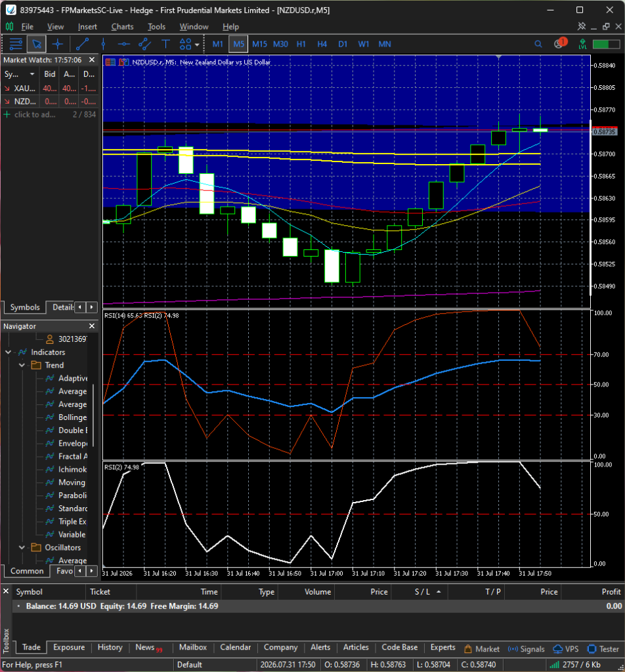Collapse the Indicators tree node
This screenshot has height=672, width=625.
point(8,352)
